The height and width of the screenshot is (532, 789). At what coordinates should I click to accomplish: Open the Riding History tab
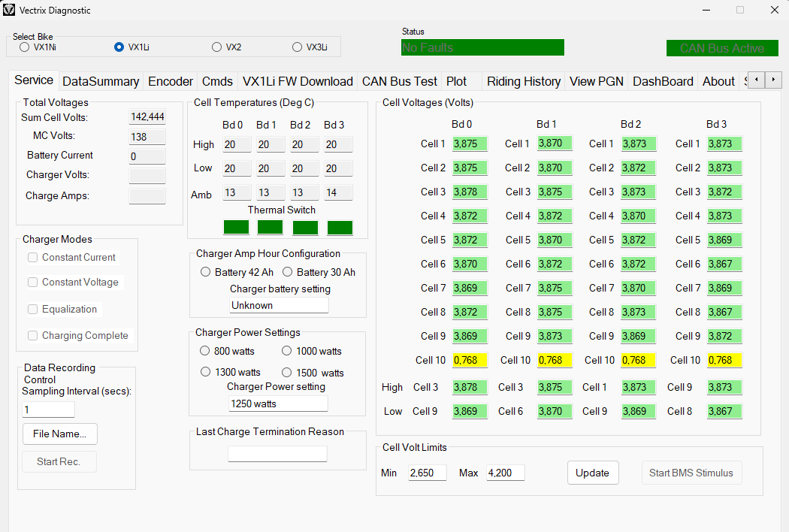tap(523, 81)
